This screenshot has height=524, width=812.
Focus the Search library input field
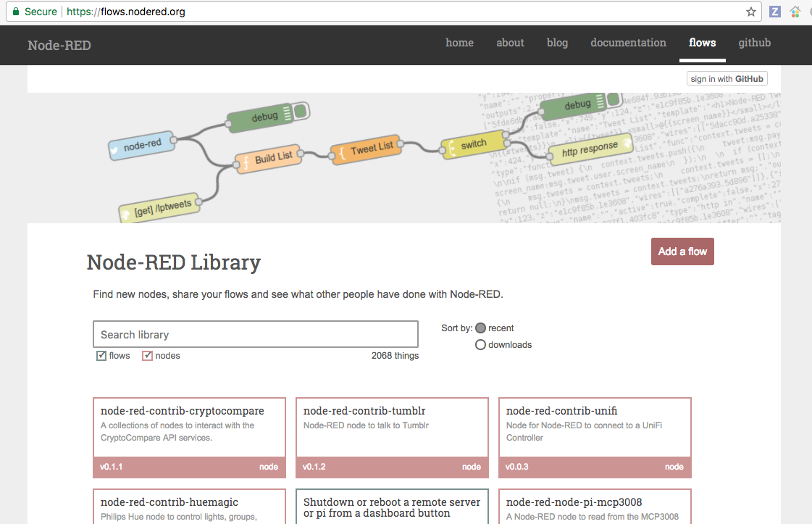(x=256, y=334)
